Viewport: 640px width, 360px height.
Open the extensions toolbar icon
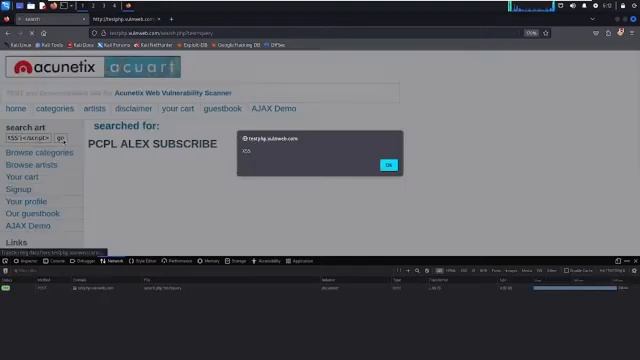click(x=608, y=33)
